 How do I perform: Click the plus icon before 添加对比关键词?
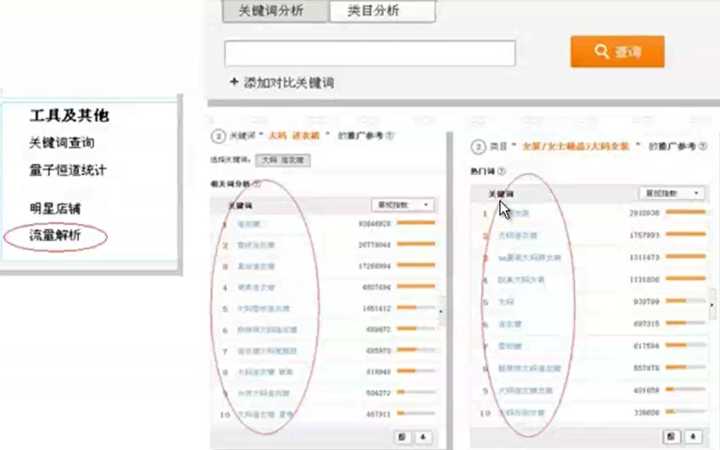234,82
